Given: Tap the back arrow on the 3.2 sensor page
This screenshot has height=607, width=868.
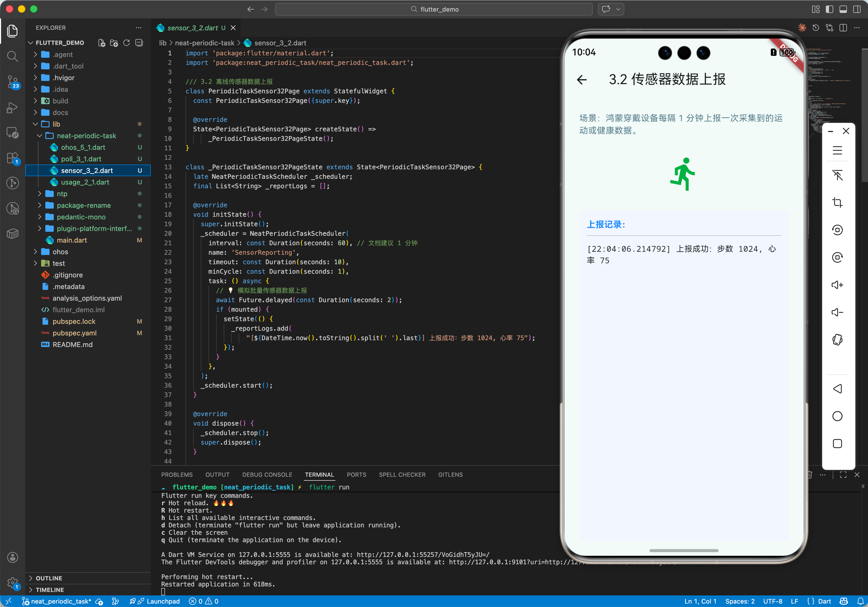Looking at the screenshot, I should [x=582, y=80].
